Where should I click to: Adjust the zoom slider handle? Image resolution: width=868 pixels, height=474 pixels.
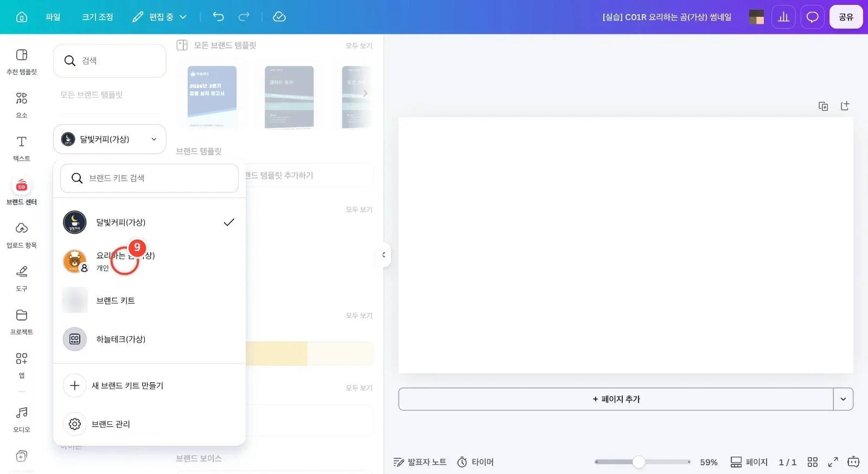pyautogui.click(x=639, y=462)
